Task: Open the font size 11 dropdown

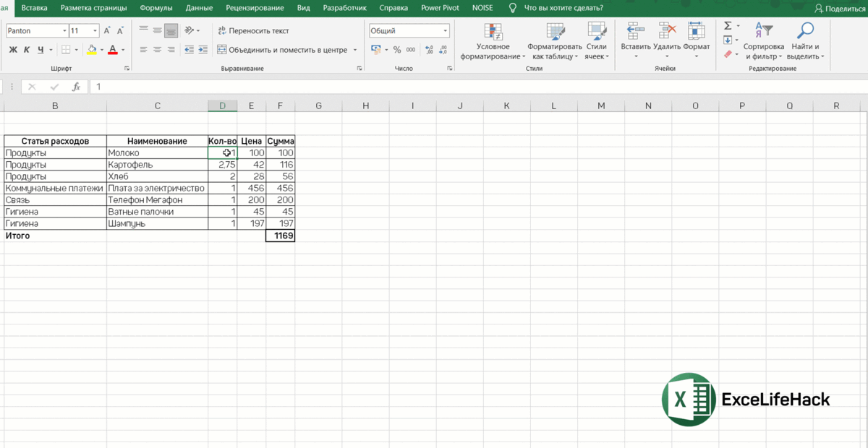Action: (x=95, y=31)
